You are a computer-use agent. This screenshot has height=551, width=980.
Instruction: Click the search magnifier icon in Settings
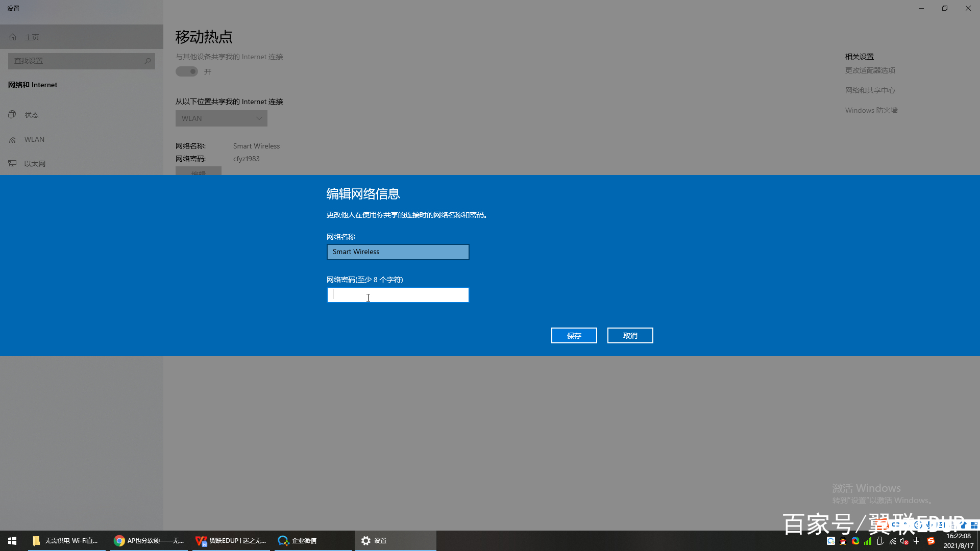[148, 61]
